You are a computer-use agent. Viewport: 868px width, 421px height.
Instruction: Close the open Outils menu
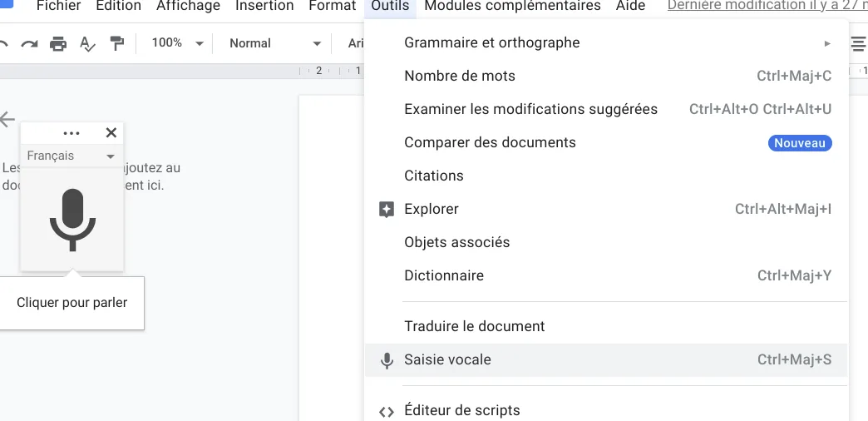[x=390, y=6]
